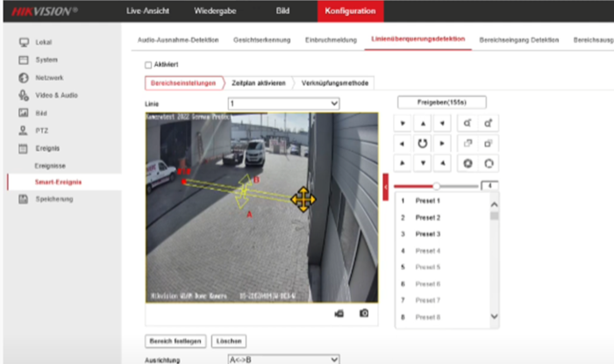Click preset list scrollbar down arrow
Screen dimensions: 614x364
[494, 317]
